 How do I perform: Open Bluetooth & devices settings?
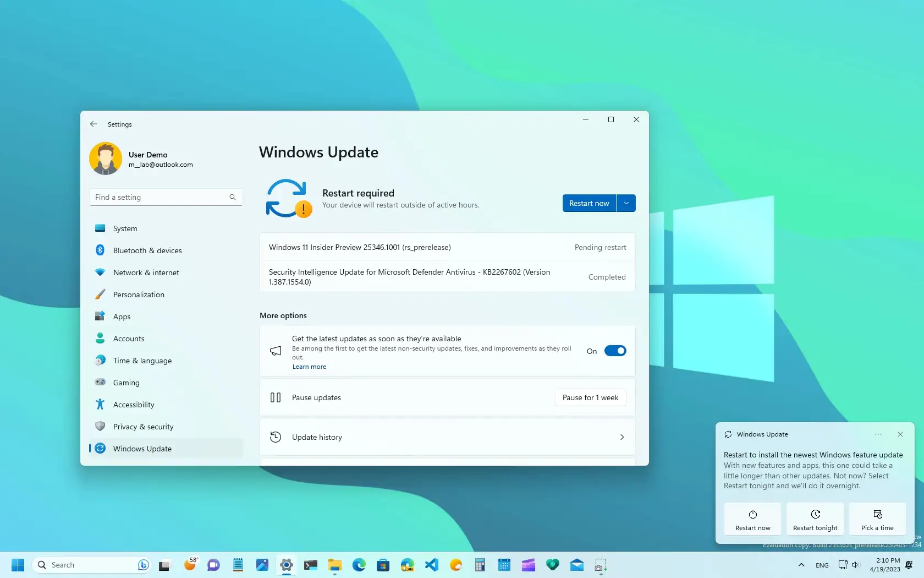coord(166,250)
